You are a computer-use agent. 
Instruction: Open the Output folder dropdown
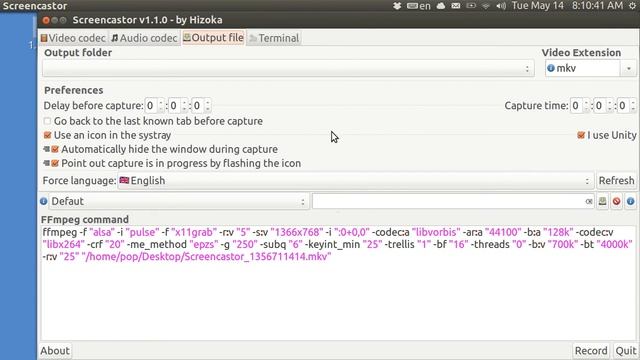[x=288, y=68]
